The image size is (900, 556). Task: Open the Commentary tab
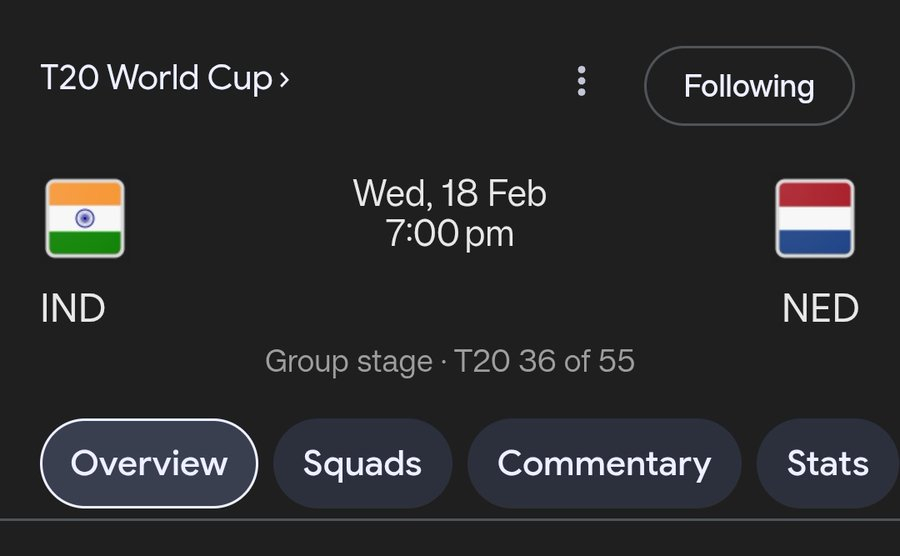604,463
